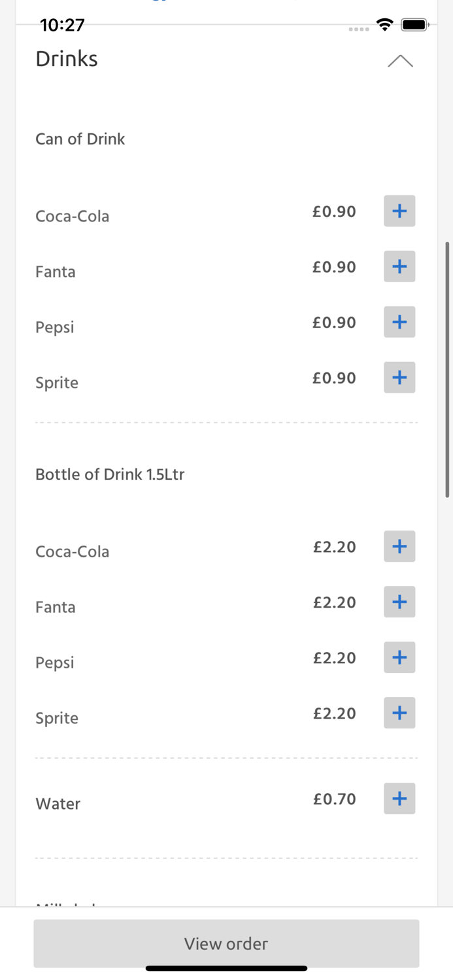This screenshot has width=453, height=980.
Task: Add a can of Pepsi
Action: point(399,322)
